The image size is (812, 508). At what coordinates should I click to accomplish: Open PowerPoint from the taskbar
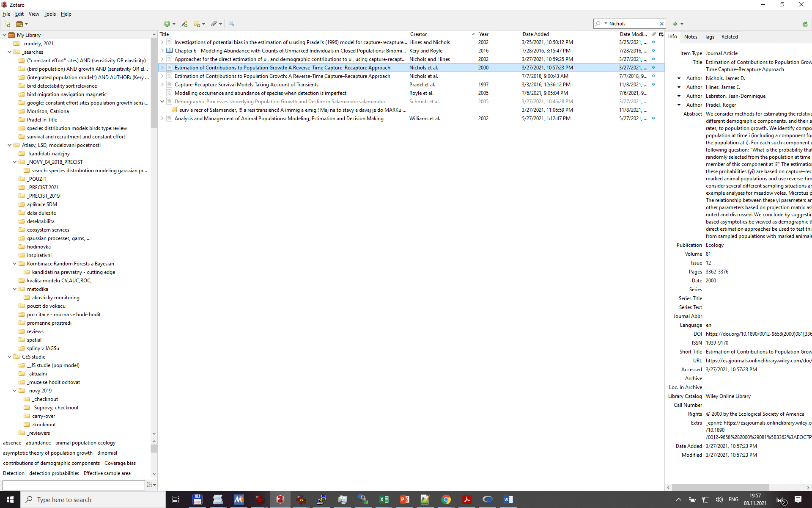(405, 500)
